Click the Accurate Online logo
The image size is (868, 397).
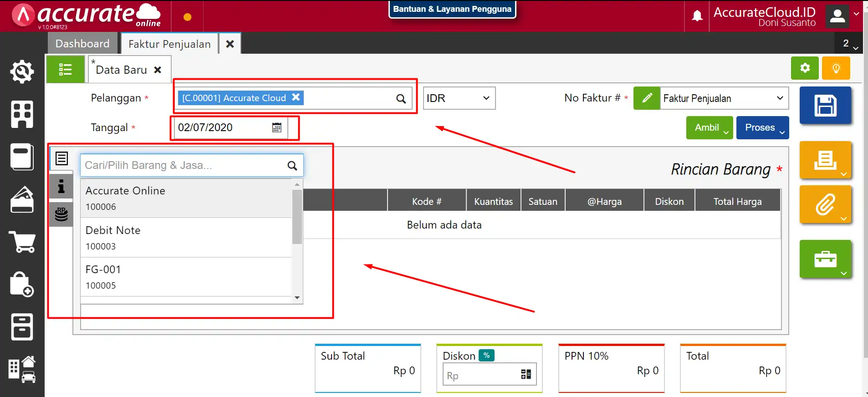pyautogui.click(x=87, y=15)
